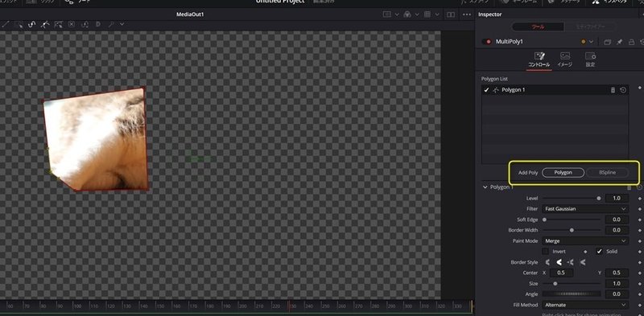Uncheck the Solid checkbox

pyautogui.click(x=599, y=251)
